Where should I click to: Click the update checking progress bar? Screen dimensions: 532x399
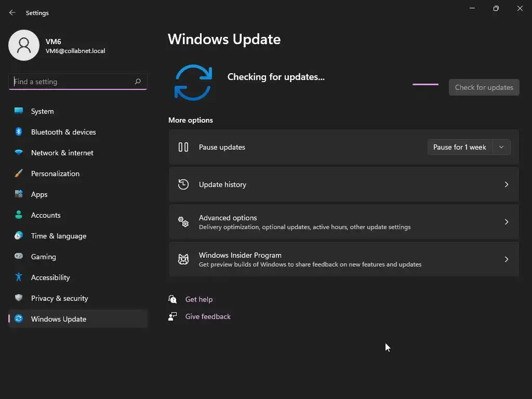click(x=425, y=84)
